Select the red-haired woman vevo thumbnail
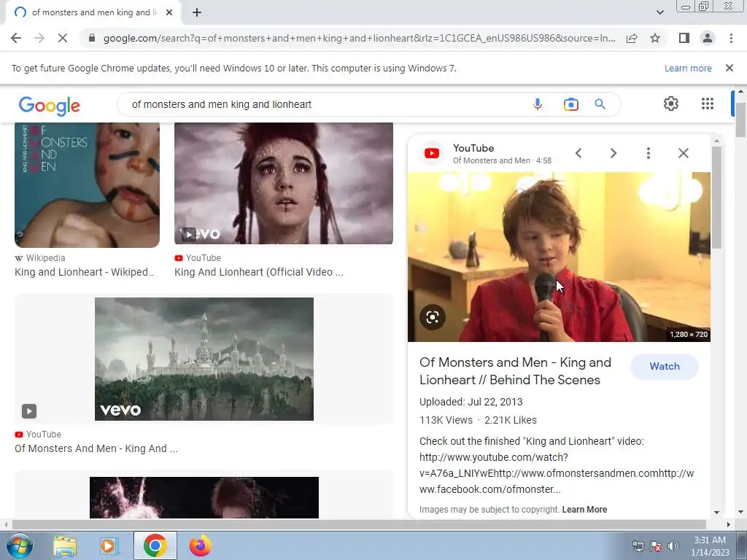This screenshot has width=747, height=560. [x=284, y=183]
